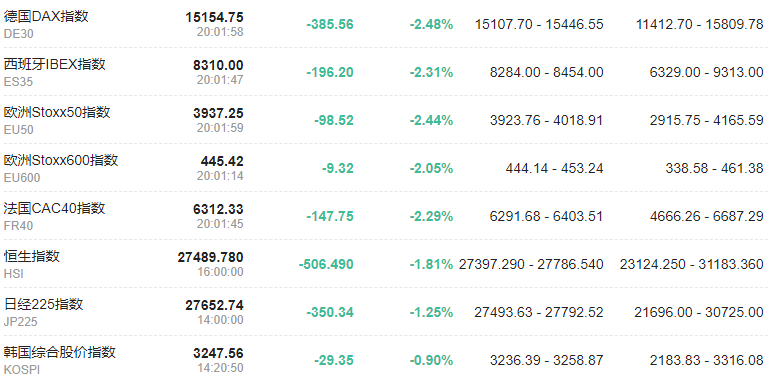Open the 恒生指数 index link
The height and width of the screenshot is (379, 769).
click(32, 256)
